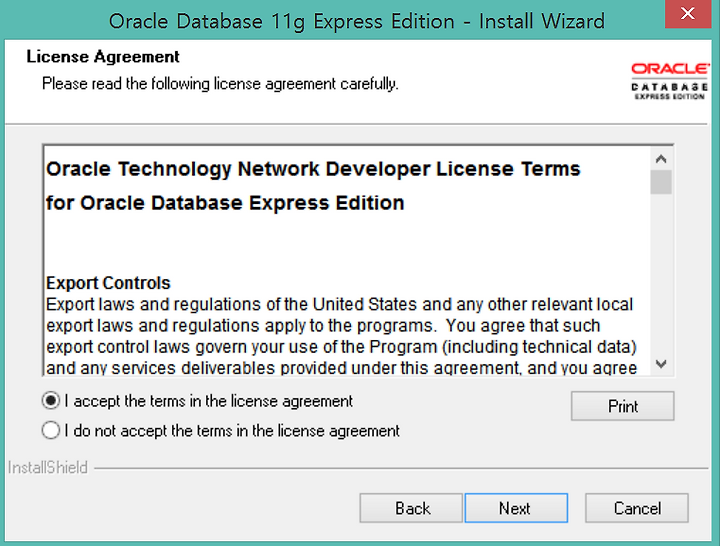Click the license text scrollbar thumb
This screenshot has height=546, width=720.
661,182
